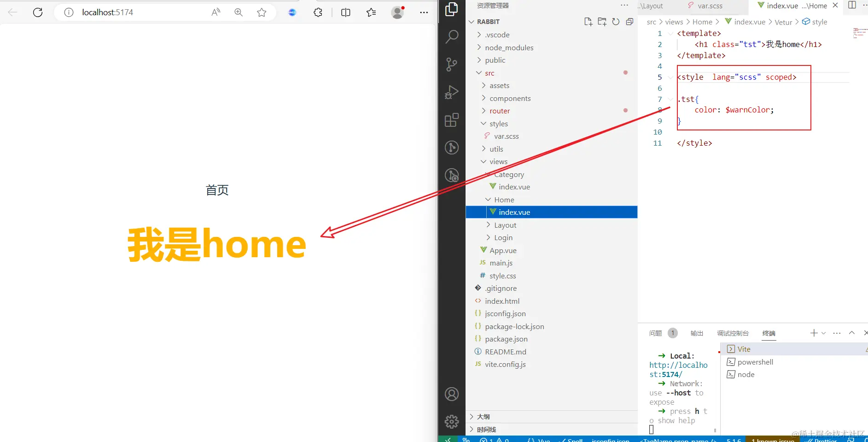Switch to the 问题 problems panel tab

655,333
